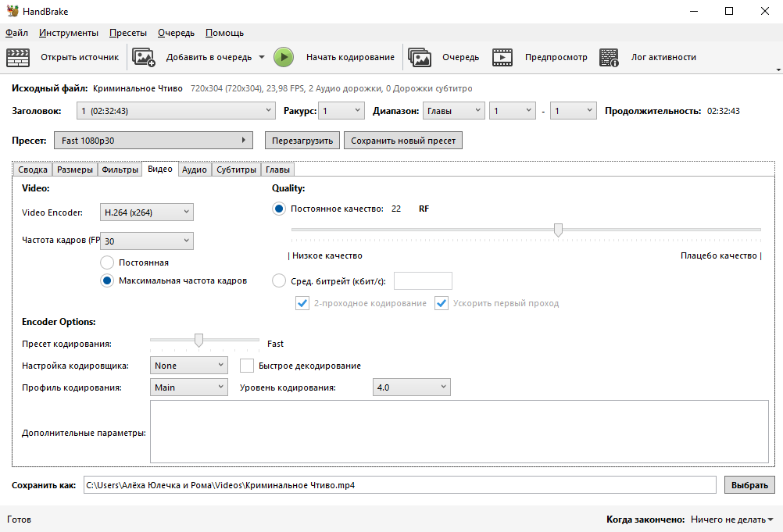The image size is (783, 532).
Task: Open the Пресеты menu
Action: (x=128, y=33)
